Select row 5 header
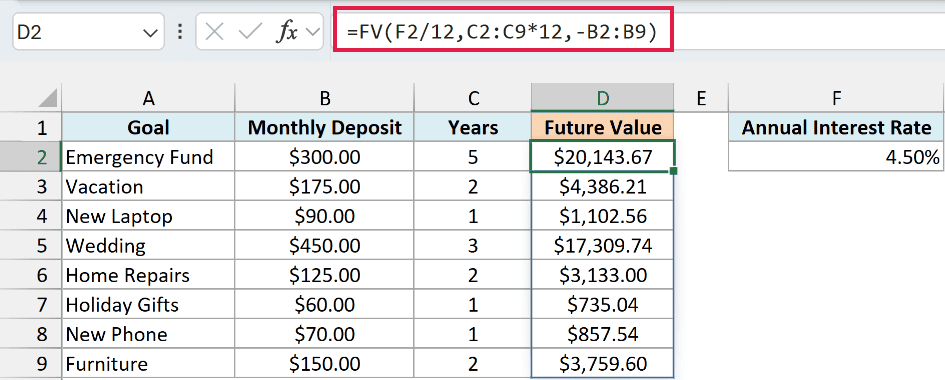The image size is (945, 380). [x=30, y=246]
